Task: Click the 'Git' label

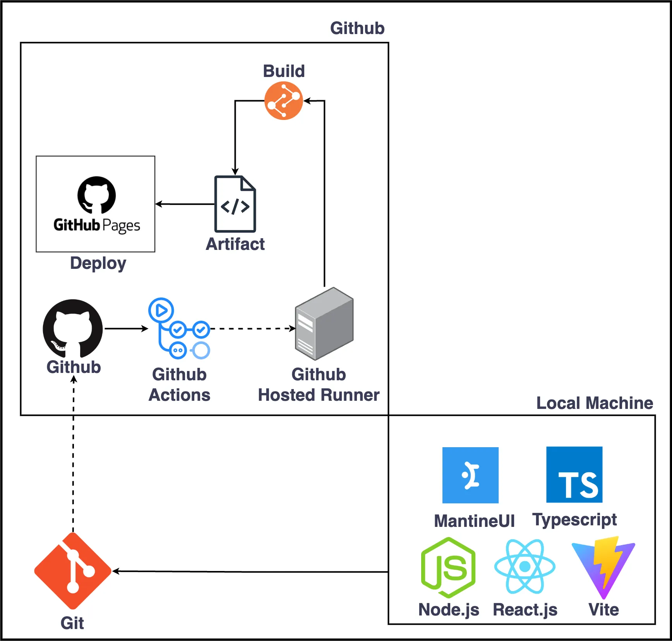Action: pyautogui.click(x=72, y=623)
